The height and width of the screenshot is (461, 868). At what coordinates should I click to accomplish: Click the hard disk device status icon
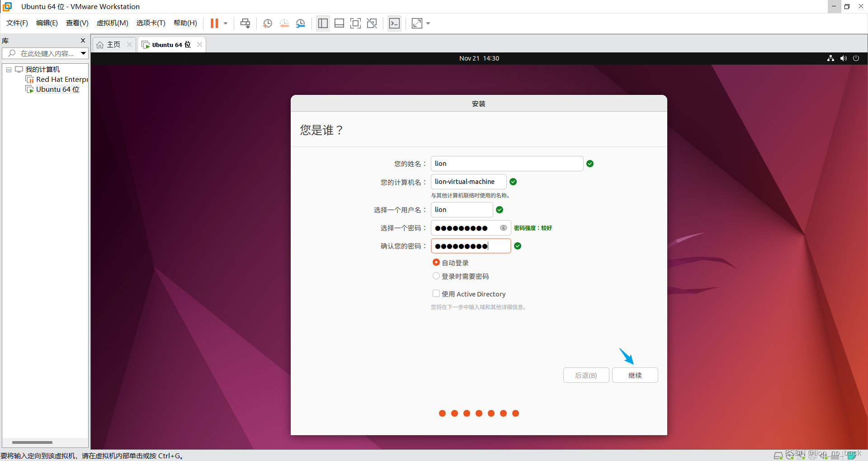click(x=778, y=456)
